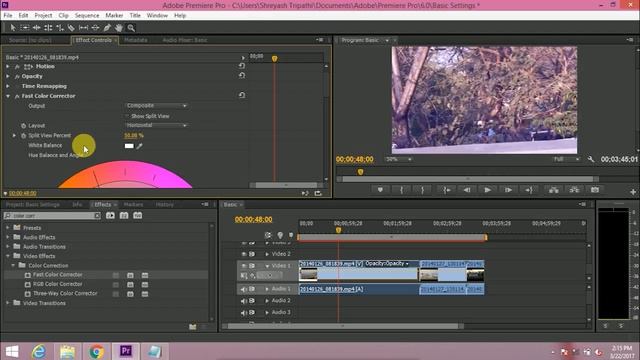Toggle animation stopwatch for Layout
Viewport: 640px width, 360px height.
pyautogui.click(x=23, y=126)
